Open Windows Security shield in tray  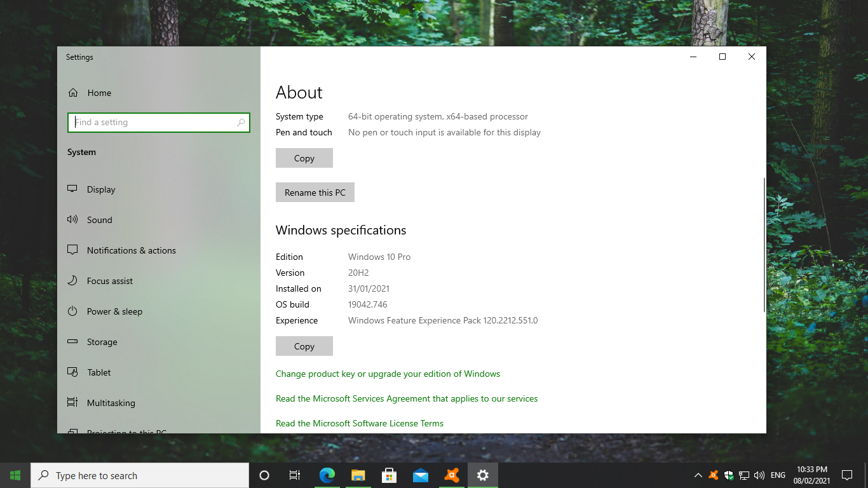pos(729,475)
